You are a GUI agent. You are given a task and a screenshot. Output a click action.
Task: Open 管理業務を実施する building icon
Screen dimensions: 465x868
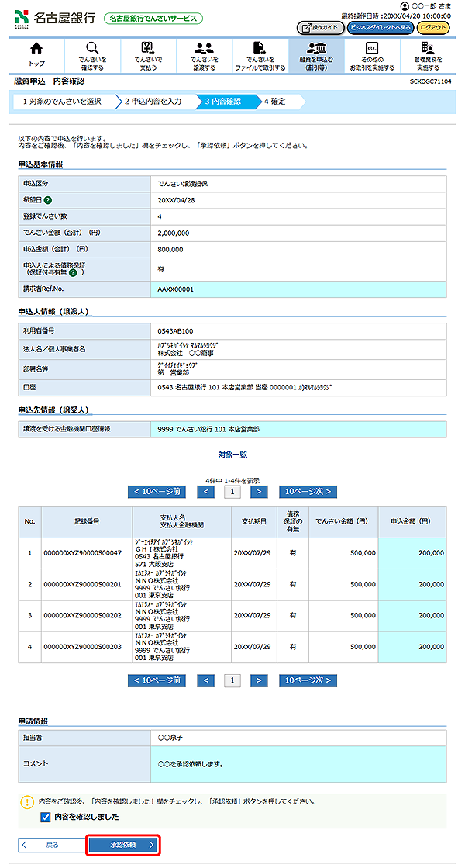(427, 49)
